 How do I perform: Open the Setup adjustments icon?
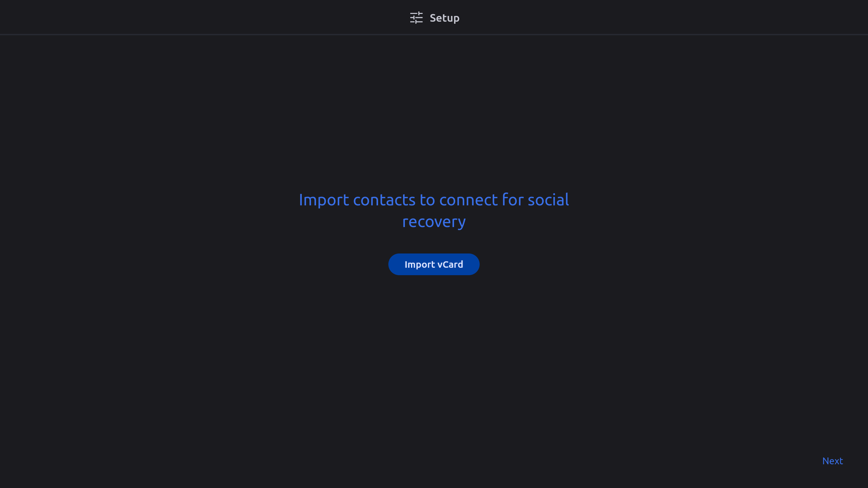click(416, 18)
